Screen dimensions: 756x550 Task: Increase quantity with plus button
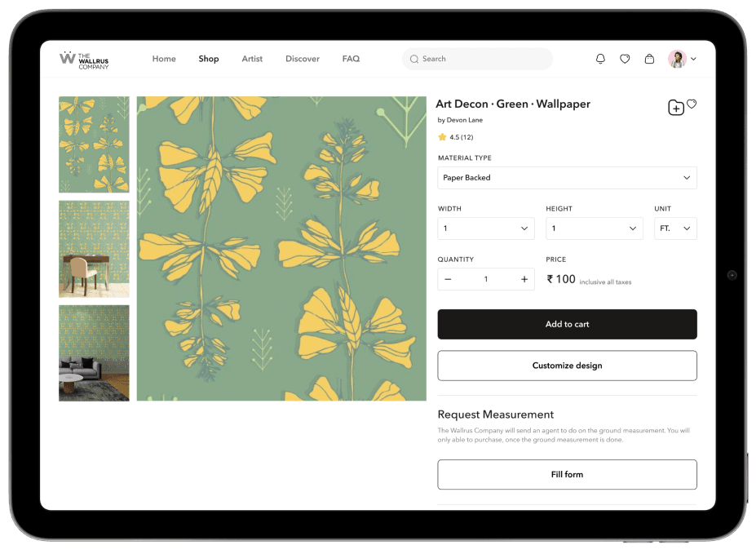[x=524, y=279]
